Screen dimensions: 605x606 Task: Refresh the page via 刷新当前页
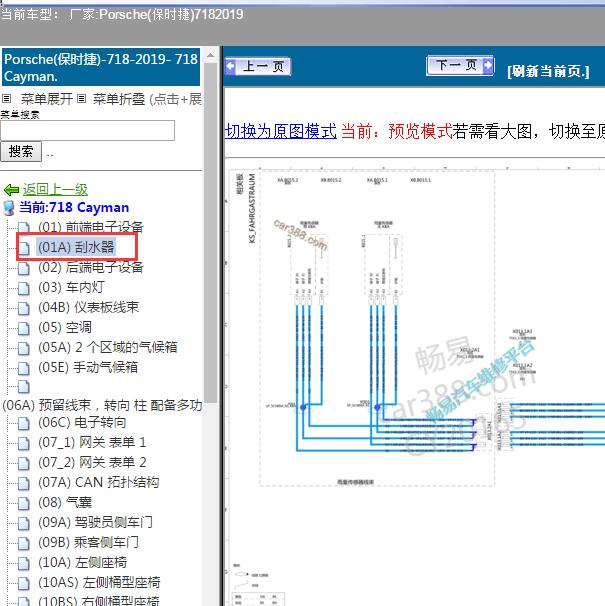click(548, 71)
